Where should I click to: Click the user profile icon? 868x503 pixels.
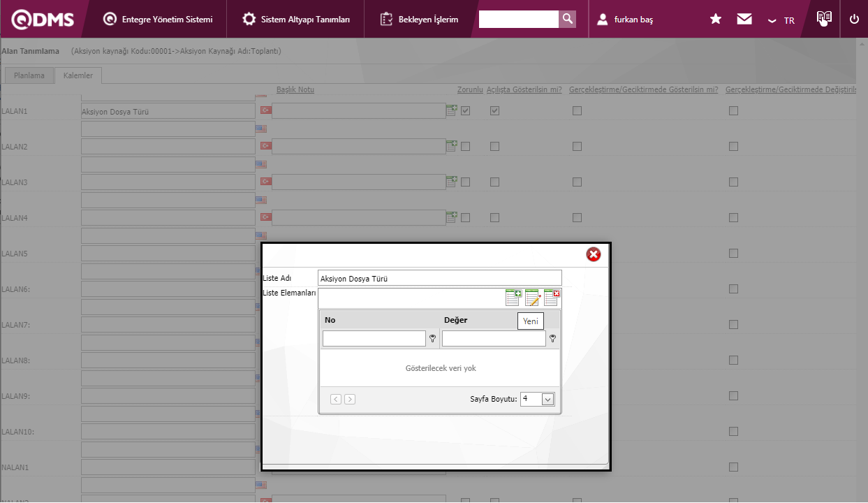(x=603, y=20)
